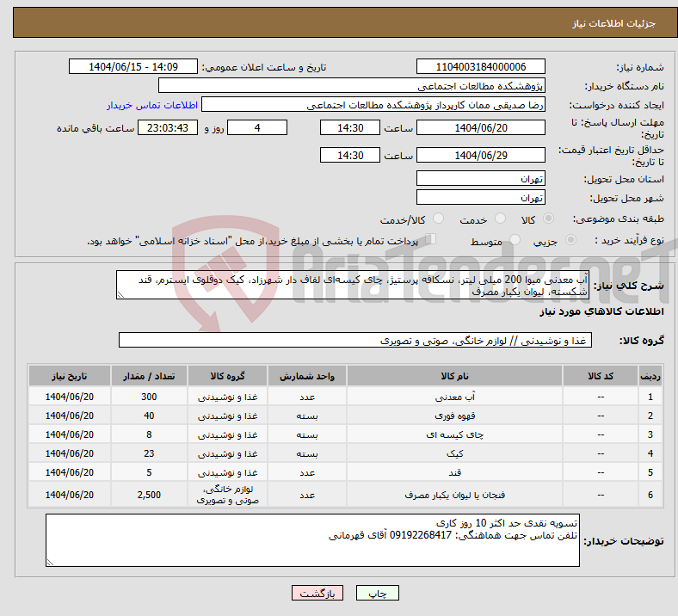Click the remaining time countdown field
The image size is (678, 616).
(x=173, y=127)
